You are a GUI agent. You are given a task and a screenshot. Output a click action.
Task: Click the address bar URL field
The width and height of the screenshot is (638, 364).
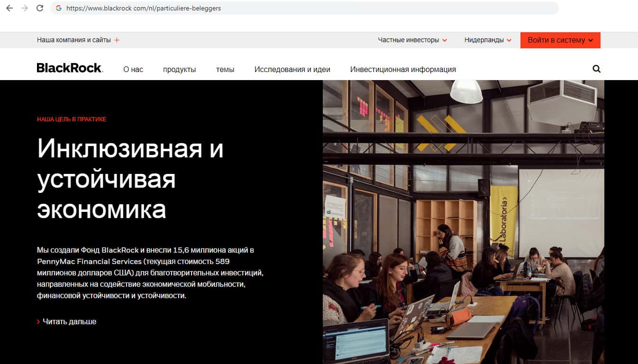point(304,8)
